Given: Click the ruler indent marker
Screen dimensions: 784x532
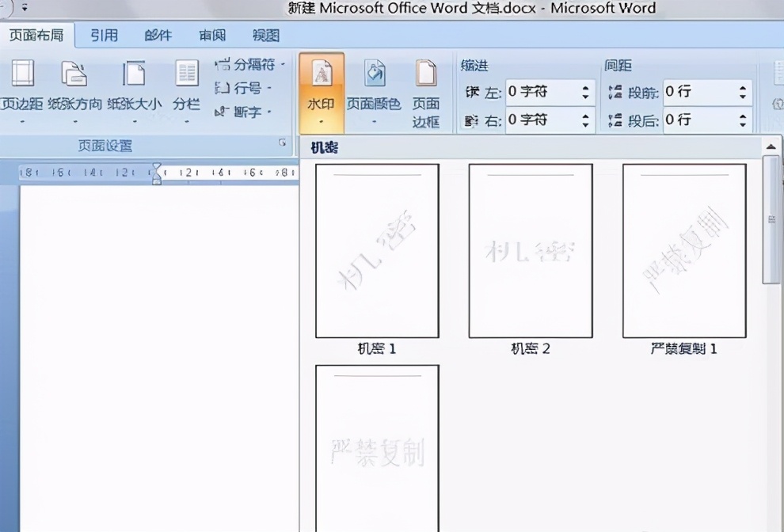Looking at the screenshot, I should point(157,173).
